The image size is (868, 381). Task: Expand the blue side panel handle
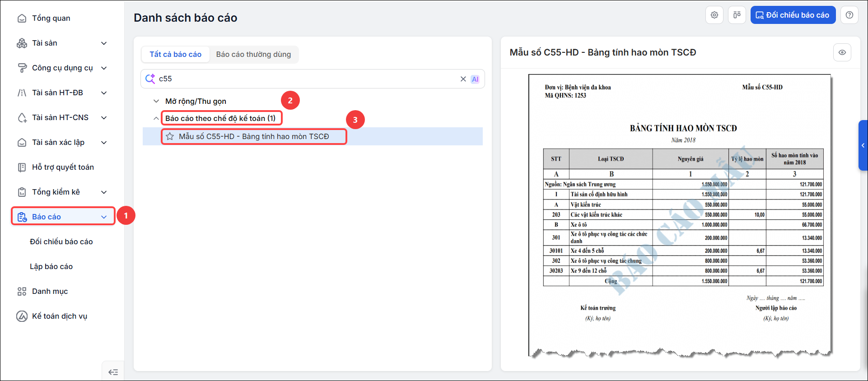(x=863, y=145)
